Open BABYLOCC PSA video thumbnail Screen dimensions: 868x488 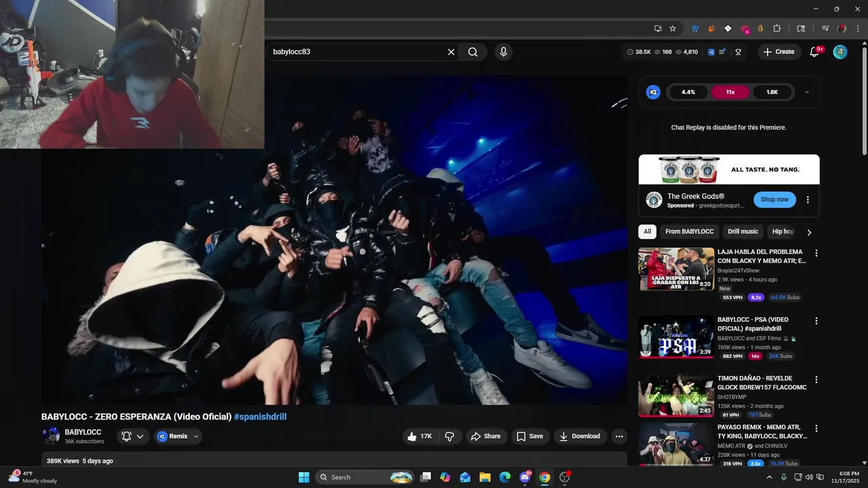[x=676, y=337]
